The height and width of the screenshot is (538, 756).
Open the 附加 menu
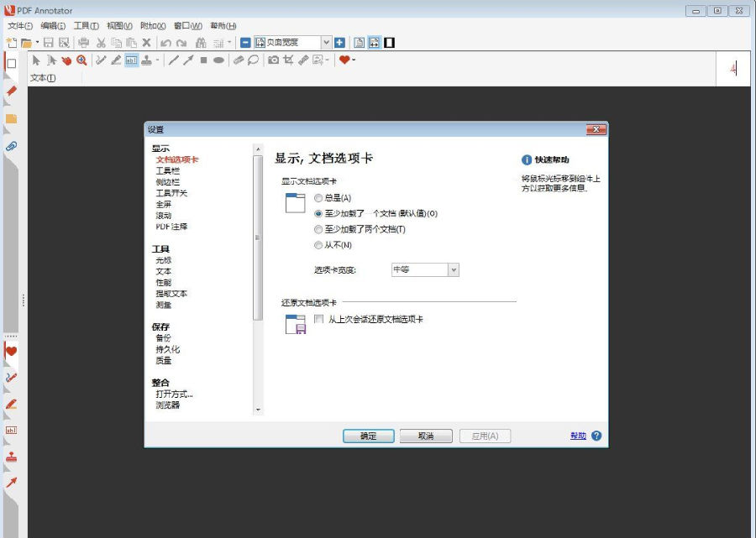pyautogui.click(x=151, y=25)
